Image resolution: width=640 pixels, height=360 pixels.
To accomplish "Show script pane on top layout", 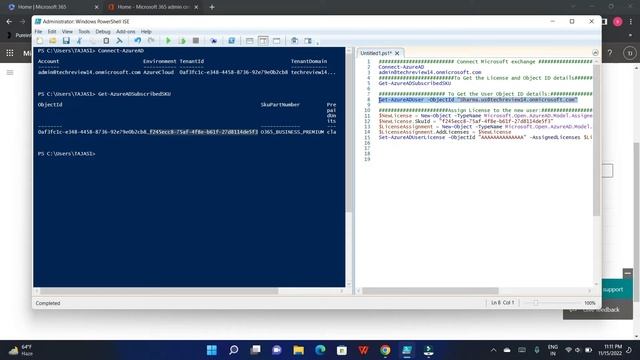I will click(x=249, y=41).
